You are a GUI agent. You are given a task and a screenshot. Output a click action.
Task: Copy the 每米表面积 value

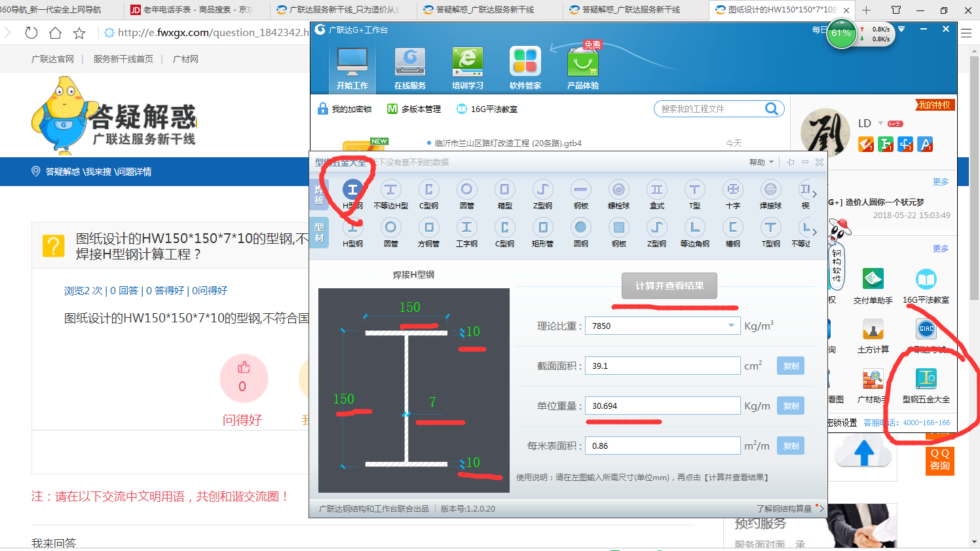(x=791, y=446)
